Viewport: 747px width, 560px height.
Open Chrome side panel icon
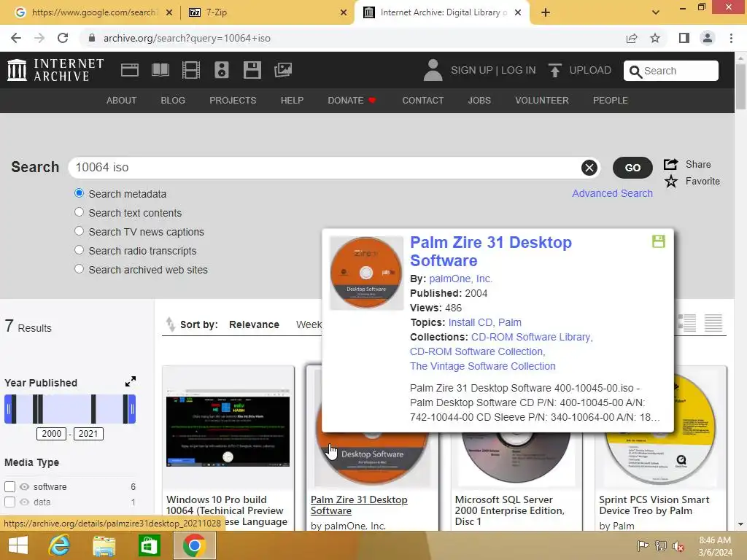tap(684, 38)
